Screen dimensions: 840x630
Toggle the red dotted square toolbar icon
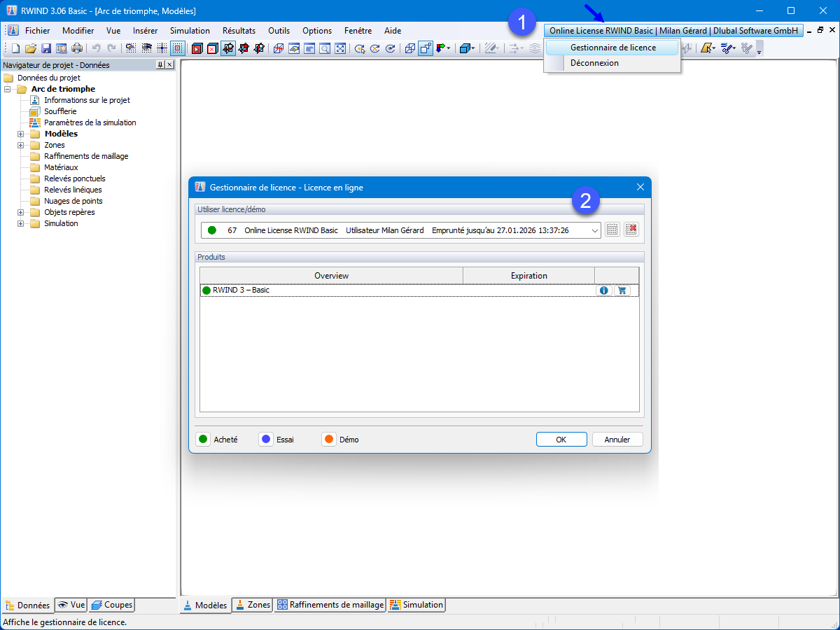click(x=178, y=48)
